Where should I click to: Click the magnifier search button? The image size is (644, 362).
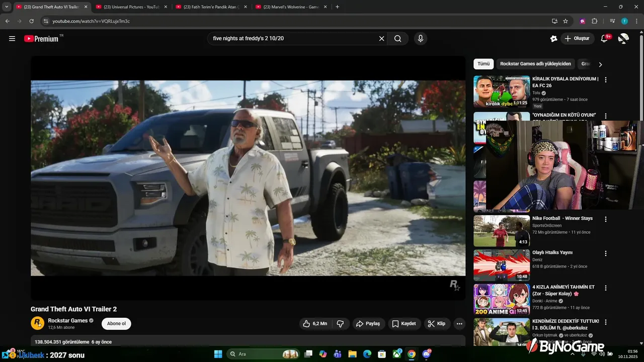[x=397, y=39]
